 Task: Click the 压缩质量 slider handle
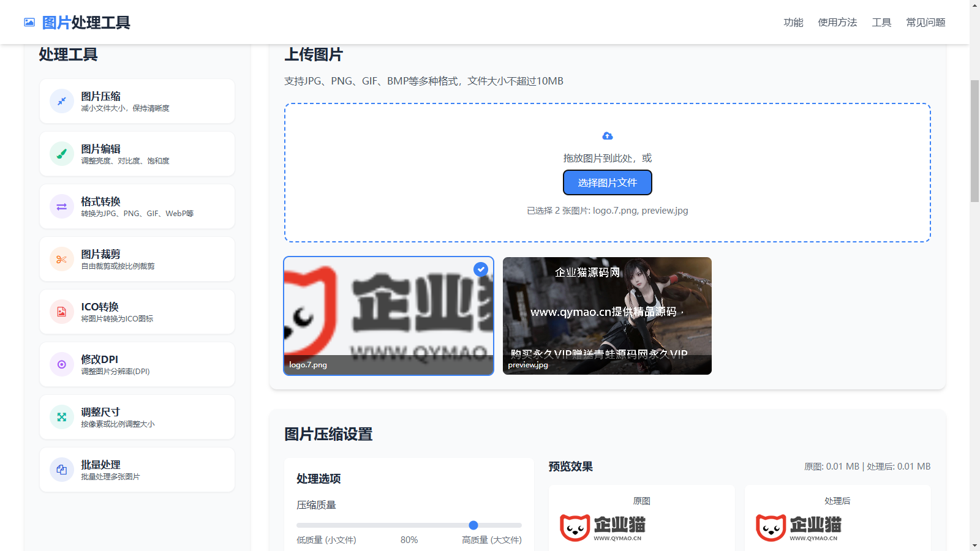(x=473, y=525)
